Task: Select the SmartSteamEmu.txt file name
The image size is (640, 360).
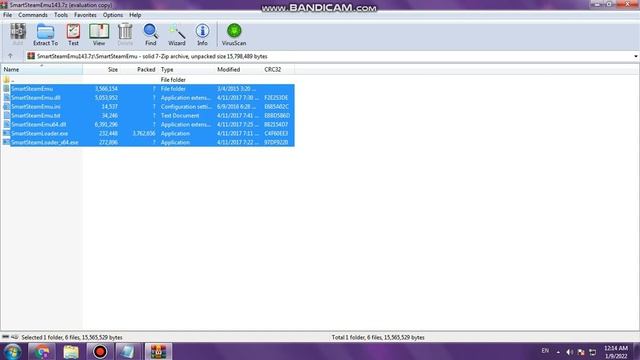Action: 36,116
